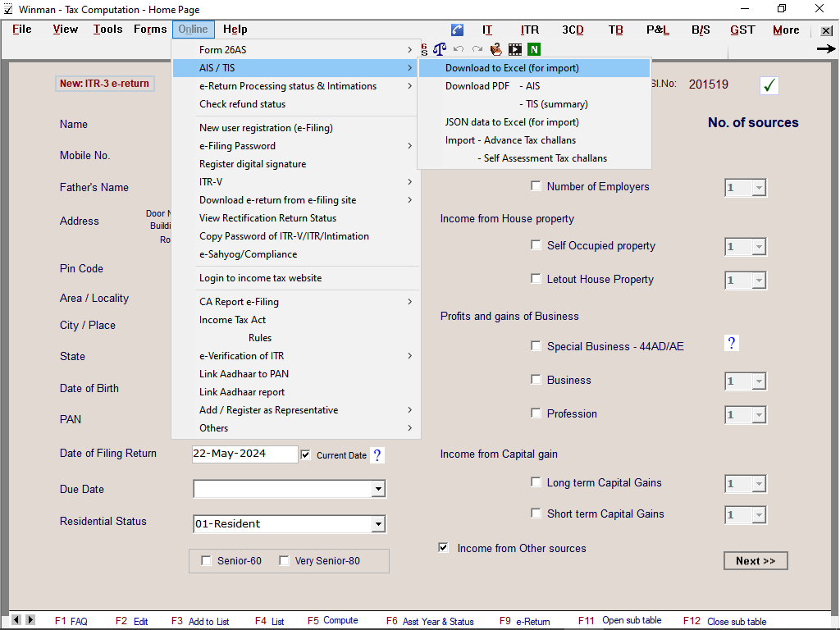
Task: Select Download to Excel (for import)
Action: tap(512, 68)
